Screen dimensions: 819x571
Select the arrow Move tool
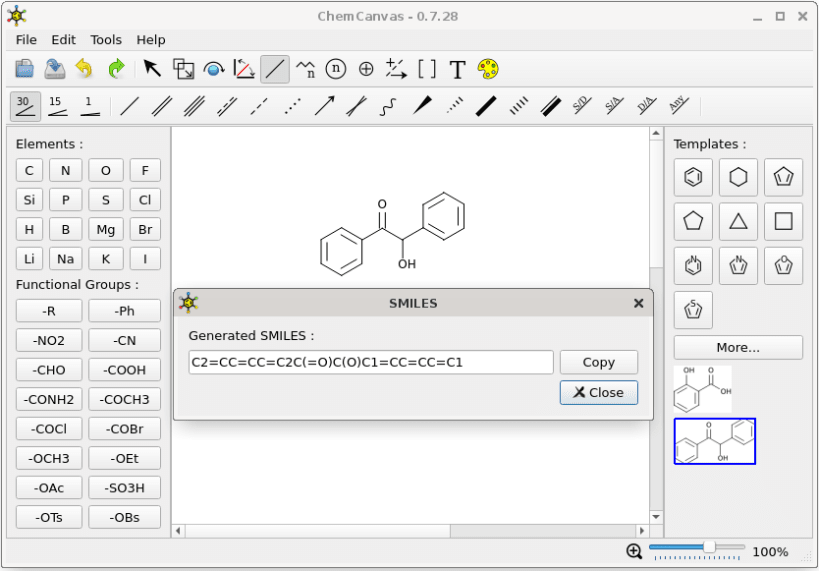152,69
